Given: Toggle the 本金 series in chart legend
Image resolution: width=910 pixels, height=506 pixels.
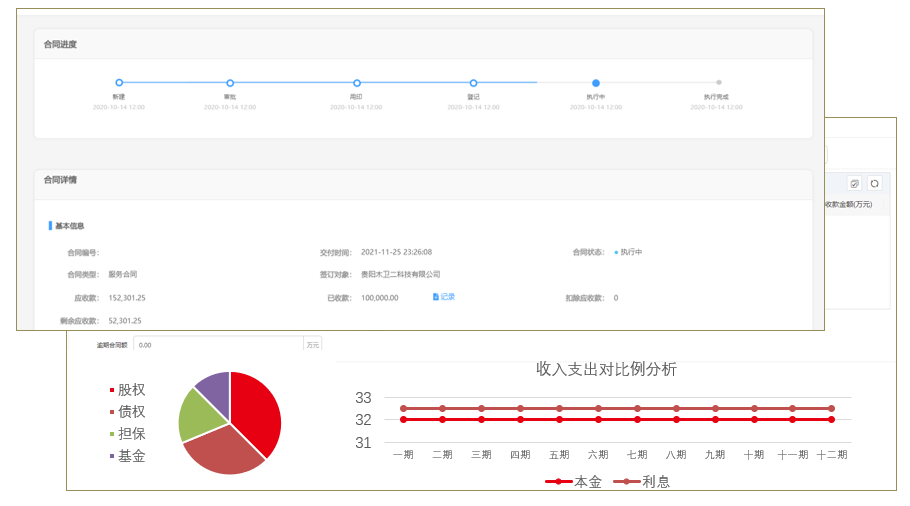Looking at the screenshot, I should click(x=573, y=482).
